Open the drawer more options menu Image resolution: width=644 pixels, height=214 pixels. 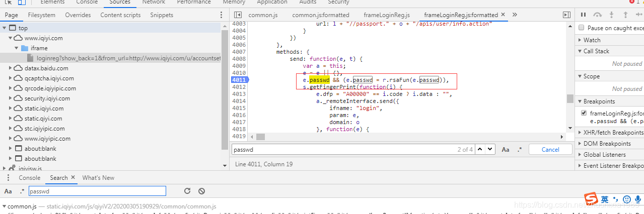pos(8,178)
